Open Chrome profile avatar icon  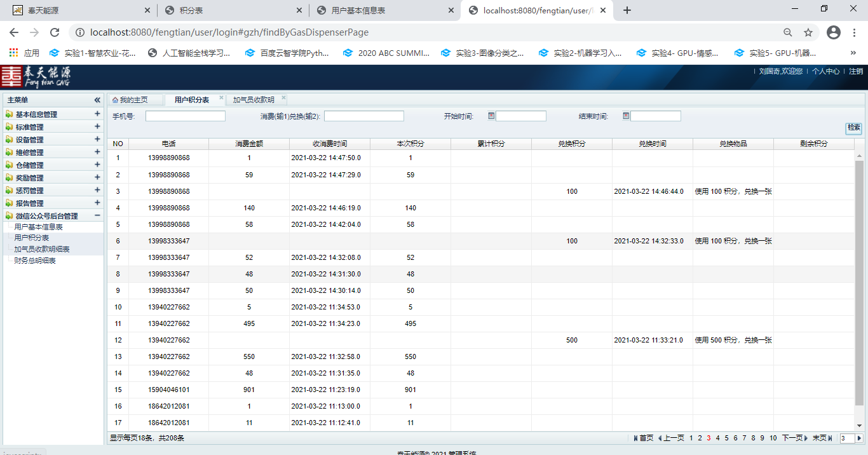coord(834,32)
